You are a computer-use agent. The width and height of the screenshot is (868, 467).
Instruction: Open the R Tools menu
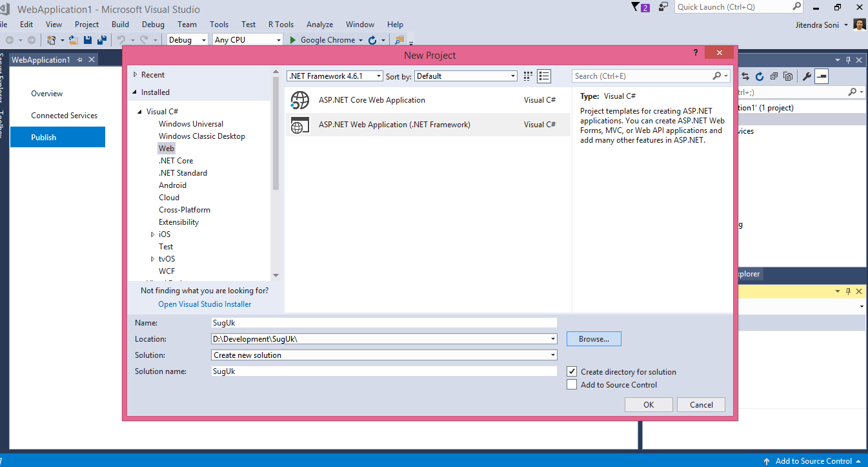click(x=281, y=25)
